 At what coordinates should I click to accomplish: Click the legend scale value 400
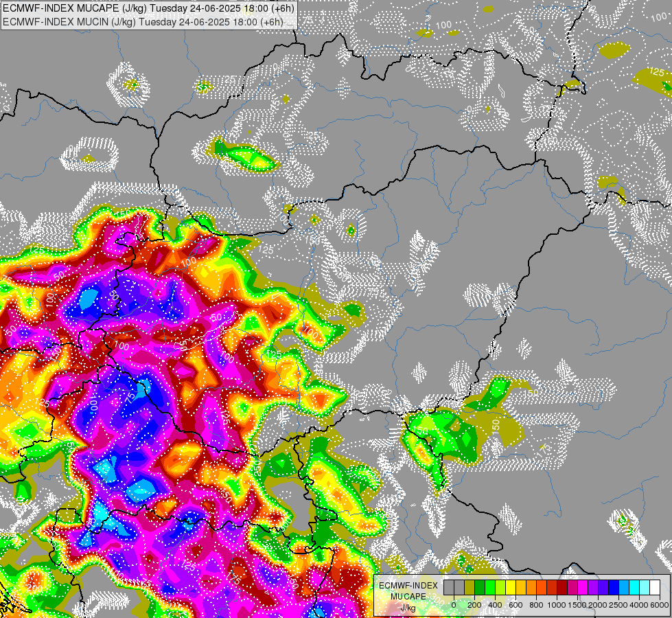click(x=495, y=605)
